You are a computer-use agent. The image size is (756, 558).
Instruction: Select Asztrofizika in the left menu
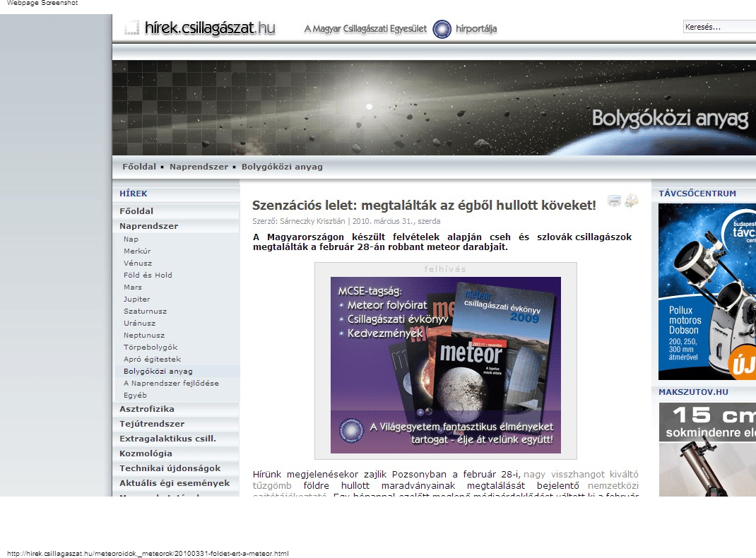176,409
